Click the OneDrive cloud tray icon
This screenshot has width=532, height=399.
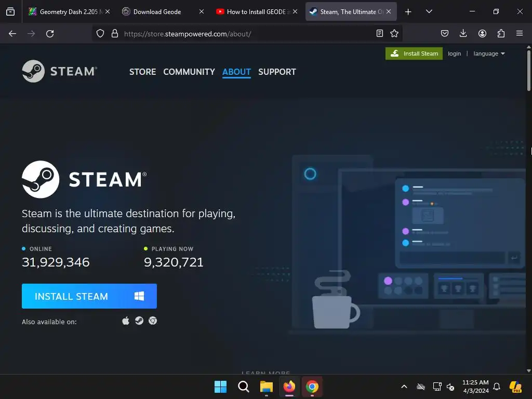[x=421, y=387]
